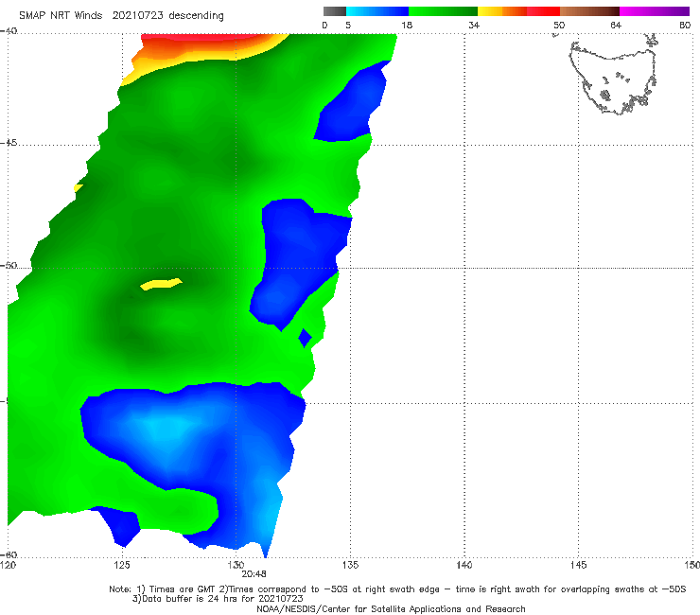Click the color bar label "18"

click(x=406, y=25)
